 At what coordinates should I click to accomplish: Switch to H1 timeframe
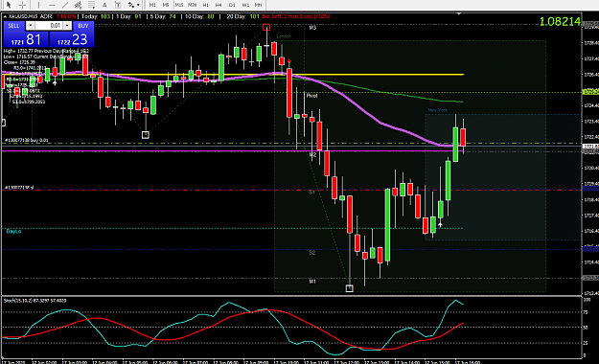(x=205, y=5)
